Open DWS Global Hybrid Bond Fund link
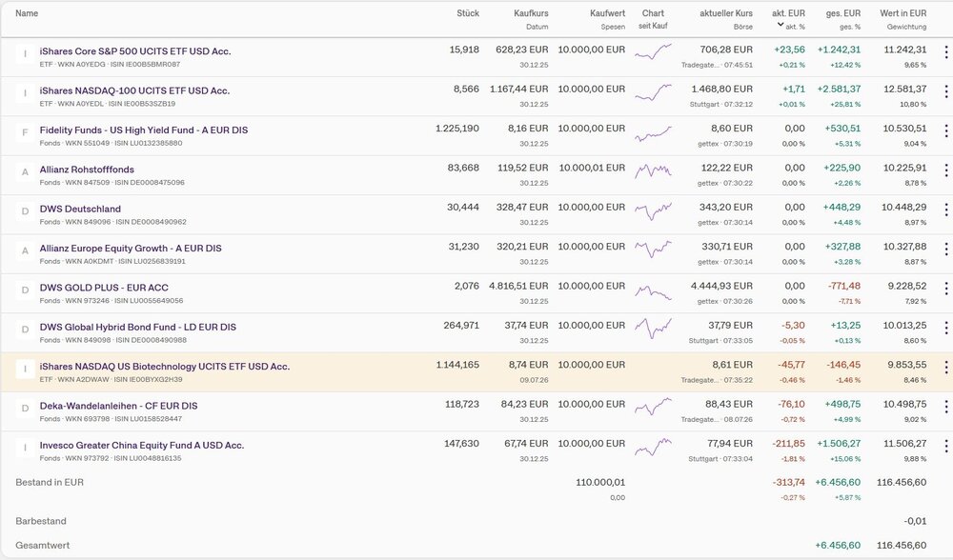Image resolution: width=953 pixels, height=560 pixels. pyautogui.click(x=138, y=327)
